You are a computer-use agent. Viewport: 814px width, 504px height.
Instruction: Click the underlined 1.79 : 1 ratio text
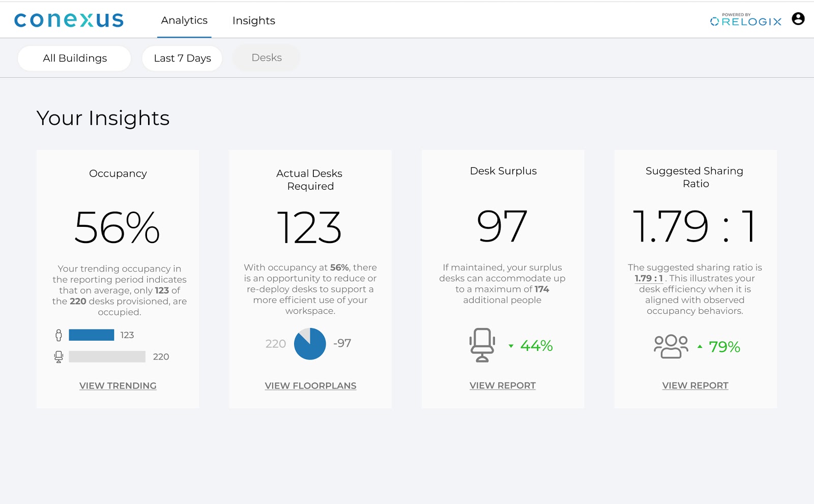tap(649, 279)
